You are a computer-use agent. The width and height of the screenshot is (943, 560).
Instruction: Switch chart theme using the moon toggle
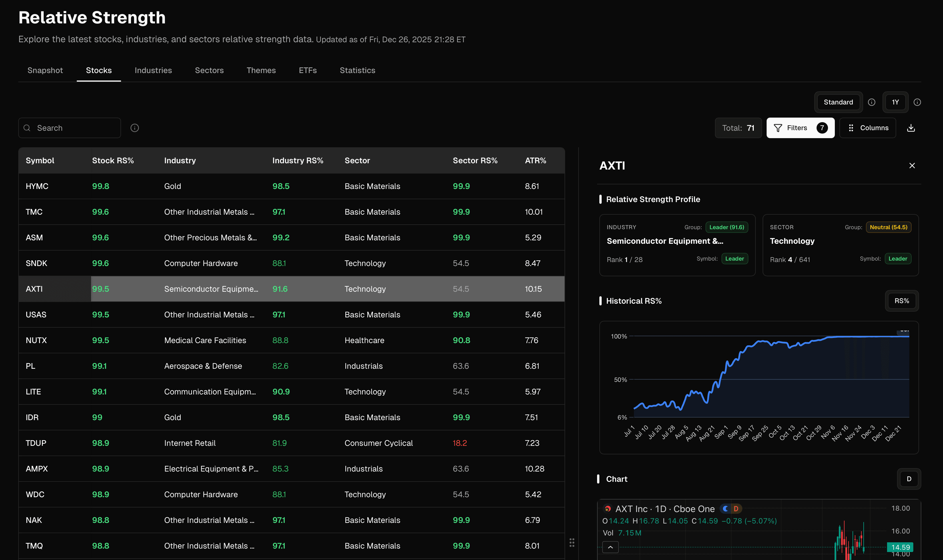726,508
